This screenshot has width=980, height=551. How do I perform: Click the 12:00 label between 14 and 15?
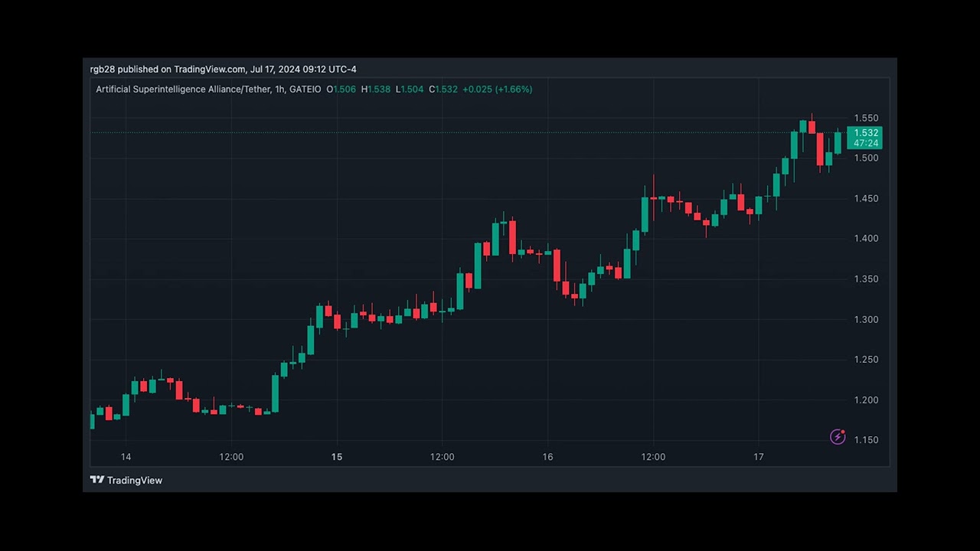point(231,457)
